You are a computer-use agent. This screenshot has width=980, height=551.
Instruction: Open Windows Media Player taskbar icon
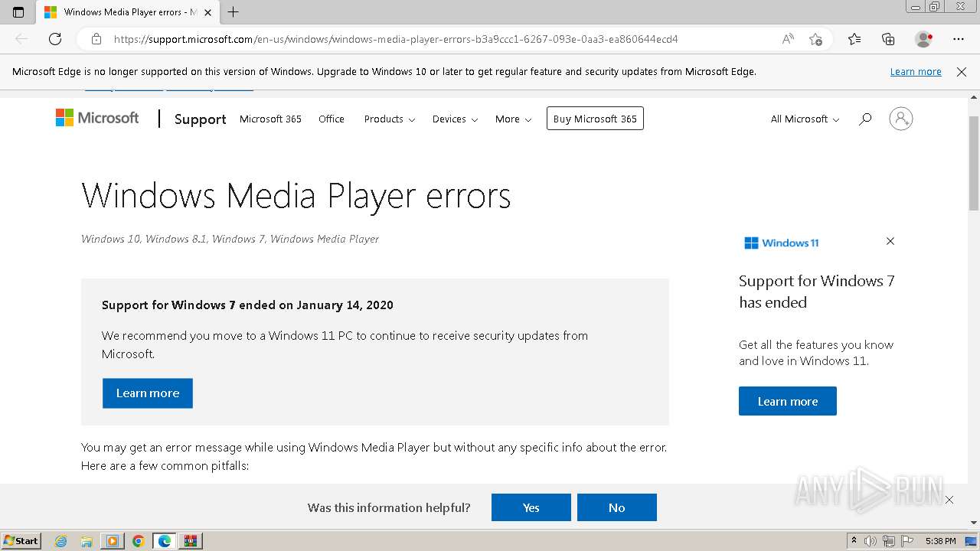tap(113, 541)
